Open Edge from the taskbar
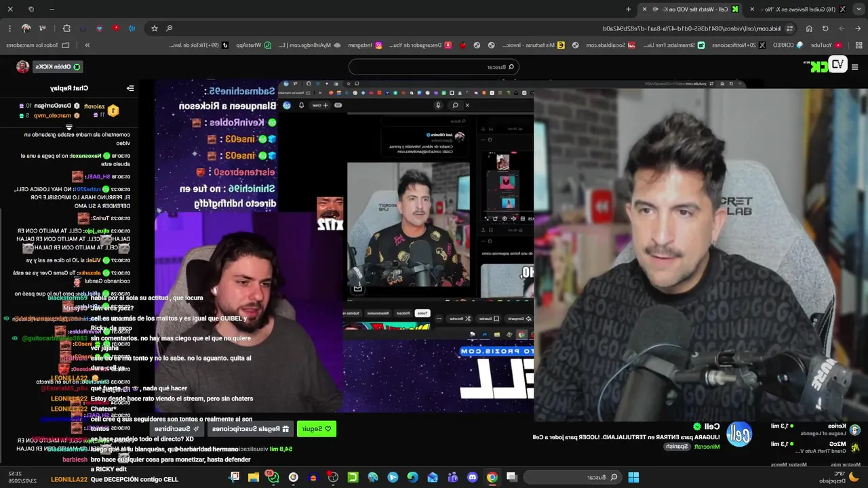868x488 pixels. pos(413,477)
